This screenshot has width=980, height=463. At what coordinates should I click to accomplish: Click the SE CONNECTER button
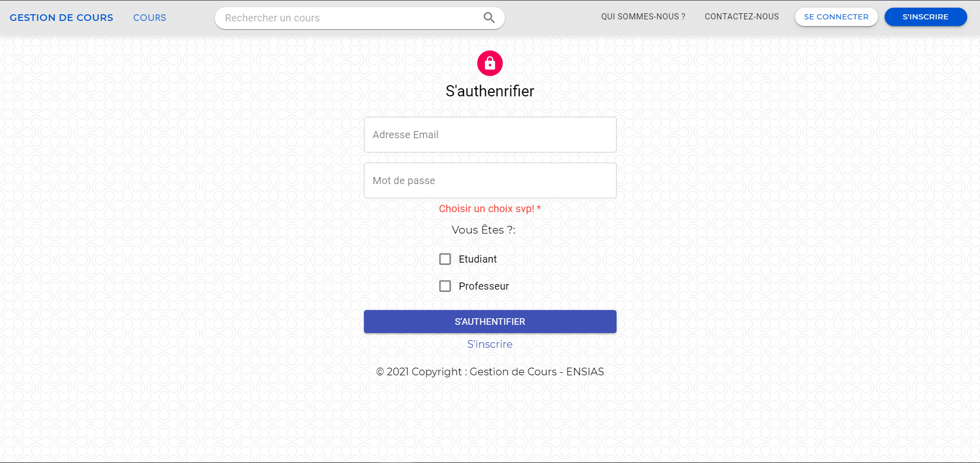[x=836, y=16]
